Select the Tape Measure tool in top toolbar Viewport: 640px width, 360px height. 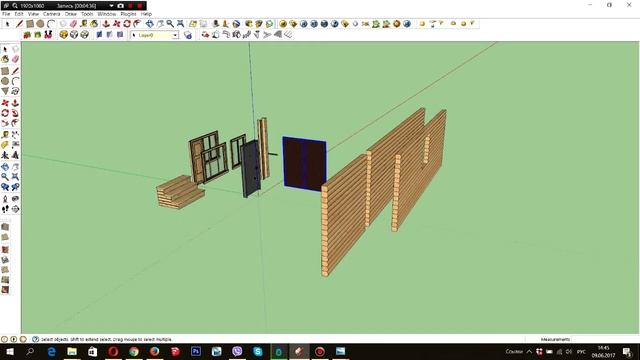click(x=84, y=24)
